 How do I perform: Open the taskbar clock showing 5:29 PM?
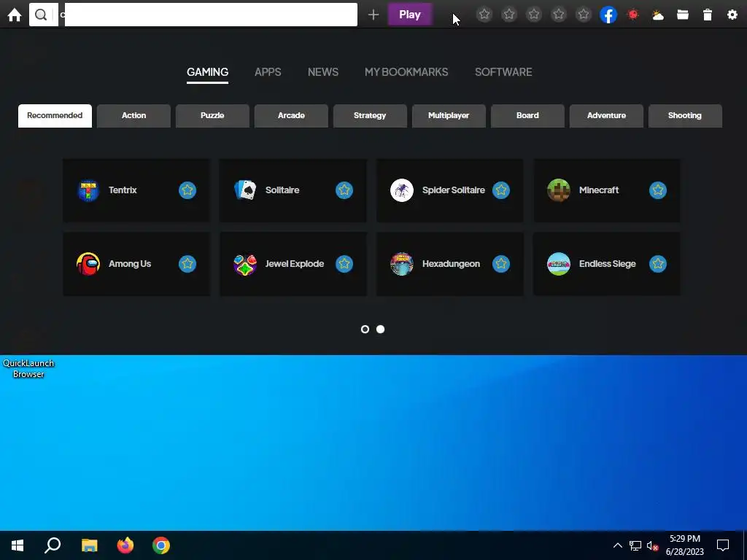click(684, 545)
